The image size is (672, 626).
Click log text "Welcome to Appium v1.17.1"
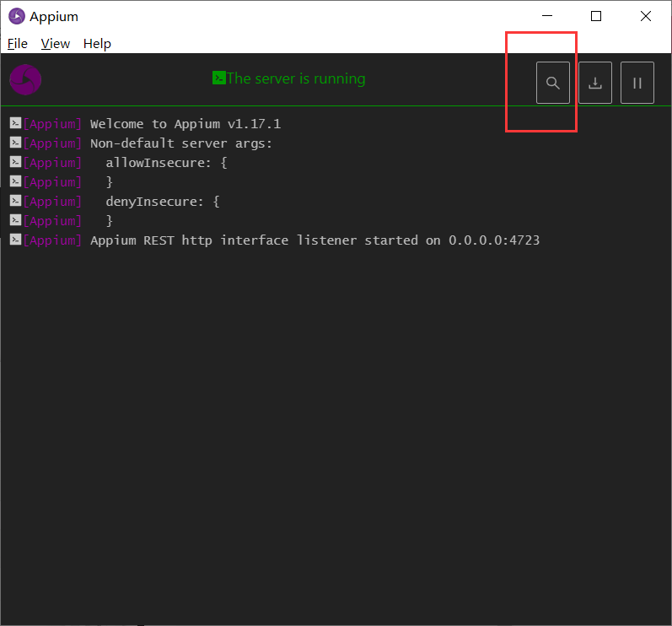[x=185, y=124]
